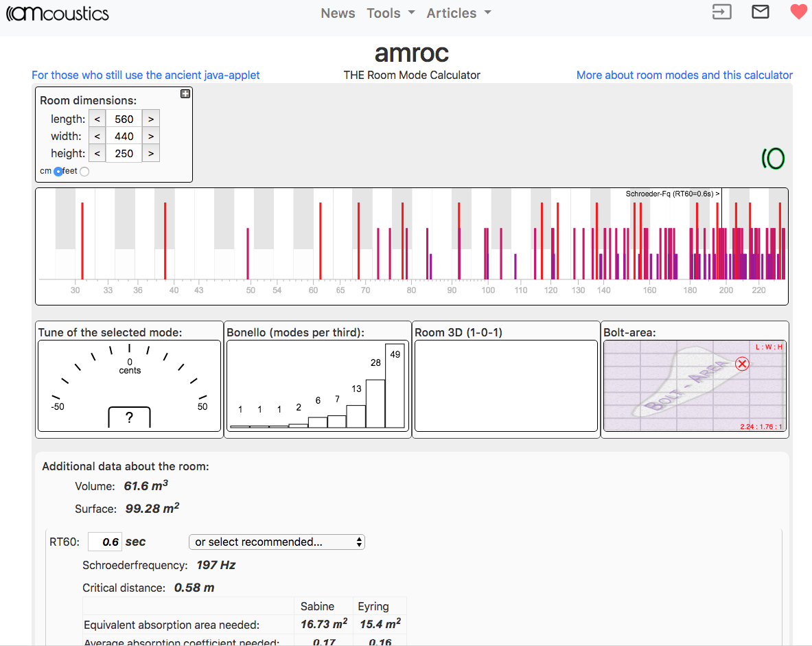Open the mail envelope icon

click(761, 12)
